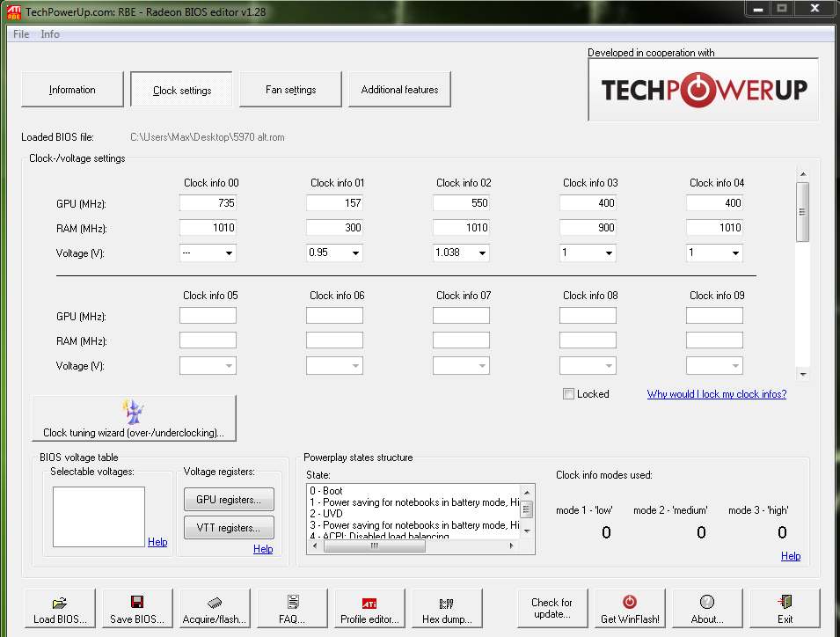Click the Load BIOS folder icon
Viewport: 840px width, 637px height.
60,603
